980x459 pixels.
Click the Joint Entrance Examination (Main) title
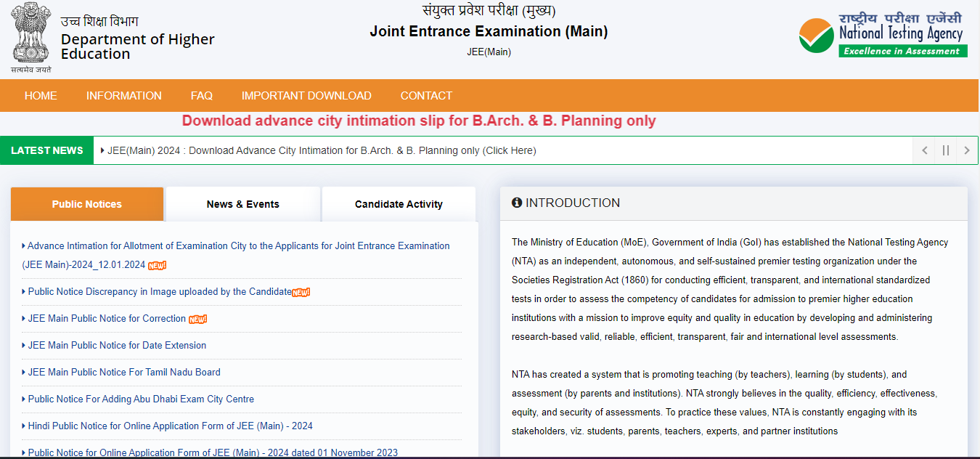[489, 31]
